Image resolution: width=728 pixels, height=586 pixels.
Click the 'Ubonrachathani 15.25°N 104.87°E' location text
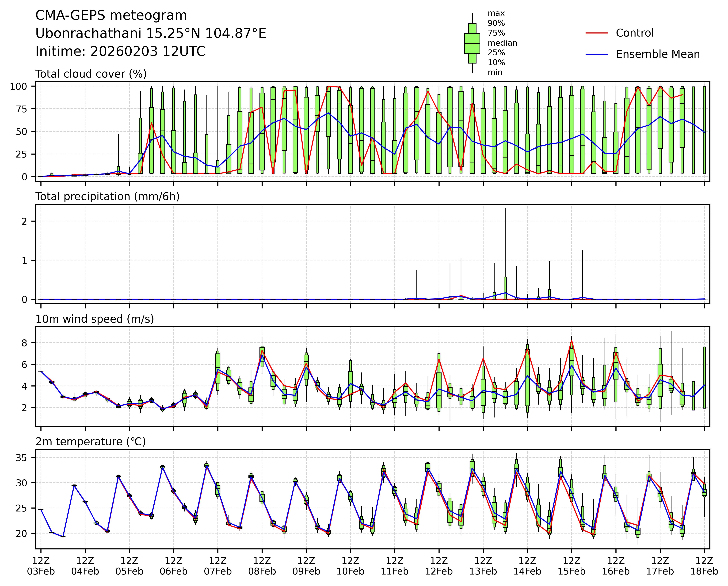coord(151,33)
